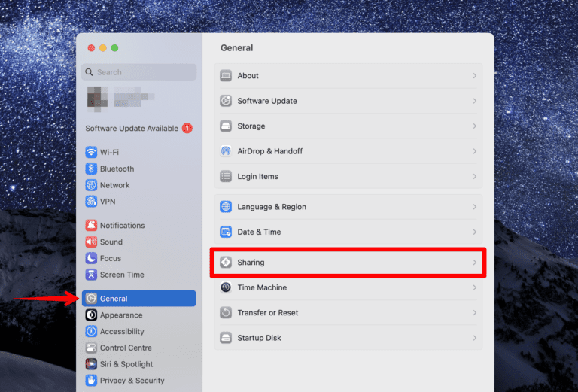The width and height of the screenshot is (578, 392).
Task: Open Wi-Fi settings icon in sidebar
Action: pyautogui.click(x=91, y=152)
